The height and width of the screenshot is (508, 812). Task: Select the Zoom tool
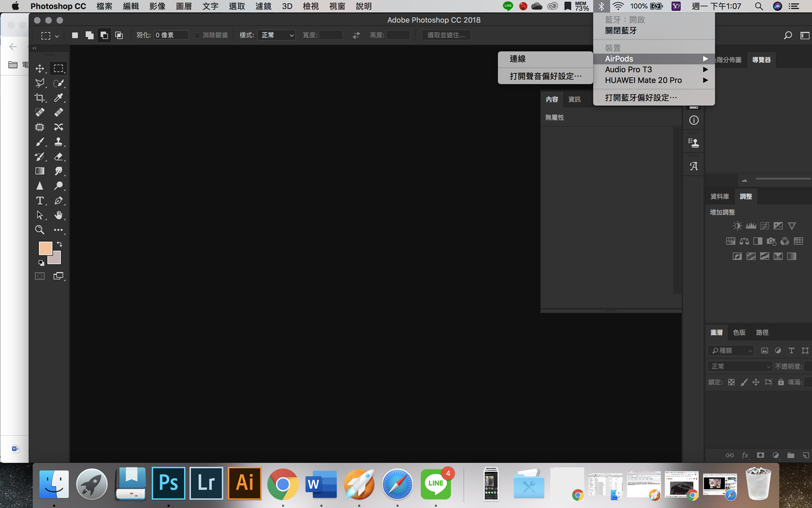coord(40,230)
